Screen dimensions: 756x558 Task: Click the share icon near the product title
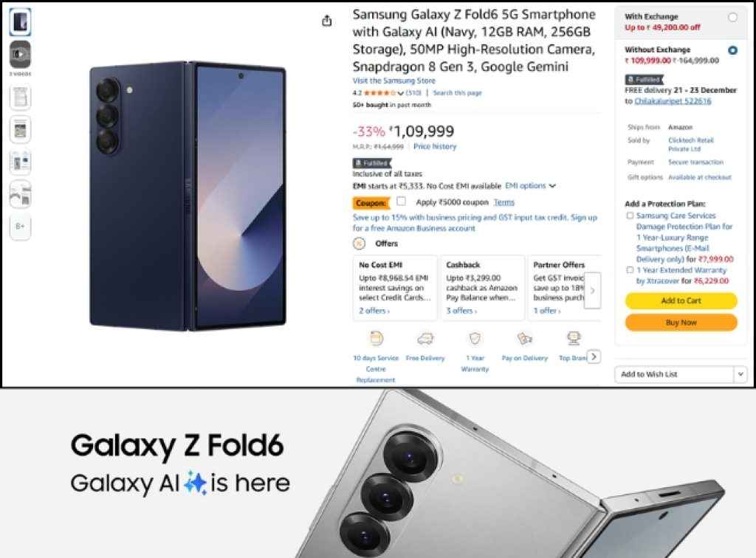pyautogui.click(x=326, y=21)
